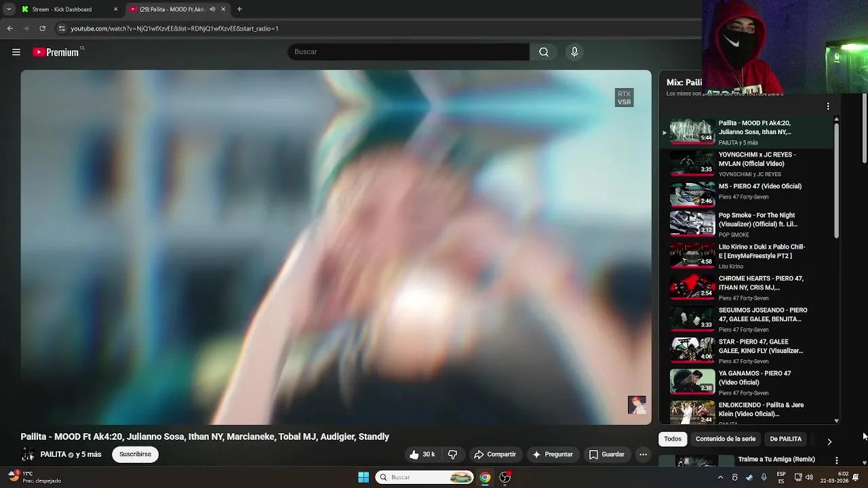Image resolution: width=868 pixels, height=488 pixels.
Task: Play Pailita - MOOD playlist entry
Action: [746, 132]
